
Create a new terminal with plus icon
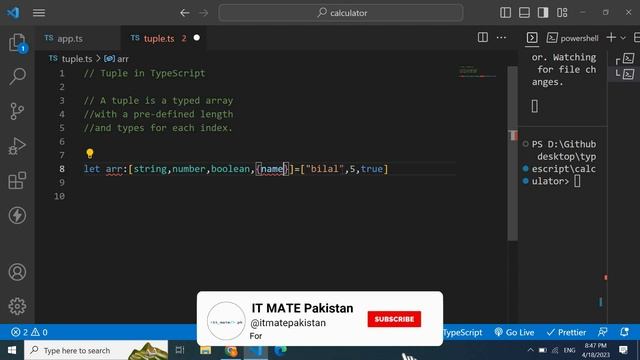611,38
